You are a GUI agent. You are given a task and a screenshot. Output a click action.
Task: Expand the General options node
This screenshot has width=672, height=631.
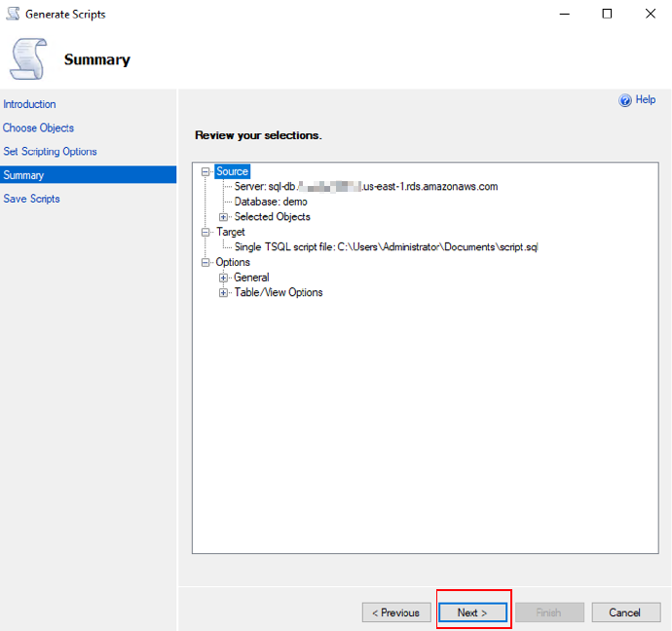point(223,278)
